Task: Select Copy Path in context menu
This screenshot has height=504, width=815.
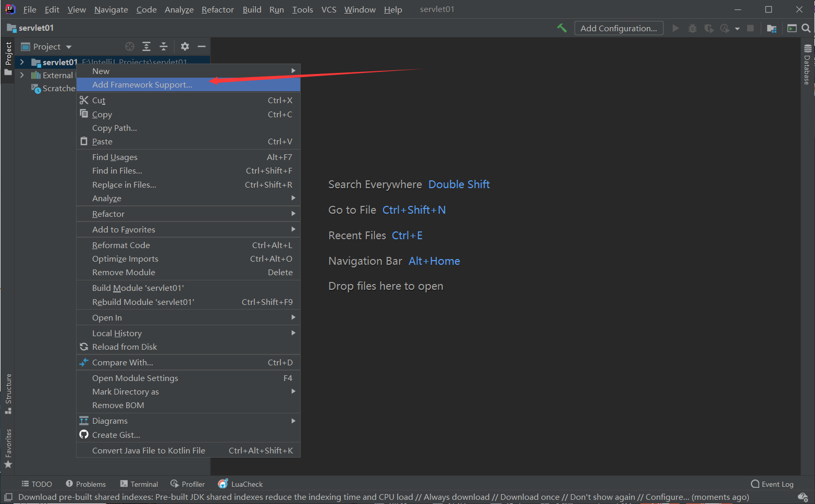Action: [x=188, y=128]
